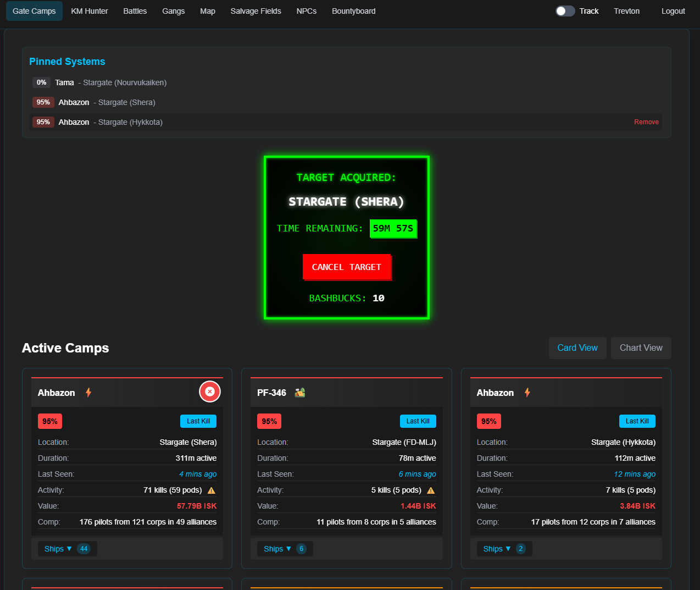This screenshot has width=700, height=590.
Task: Switch to Chart View
Action: coord(641,348)
